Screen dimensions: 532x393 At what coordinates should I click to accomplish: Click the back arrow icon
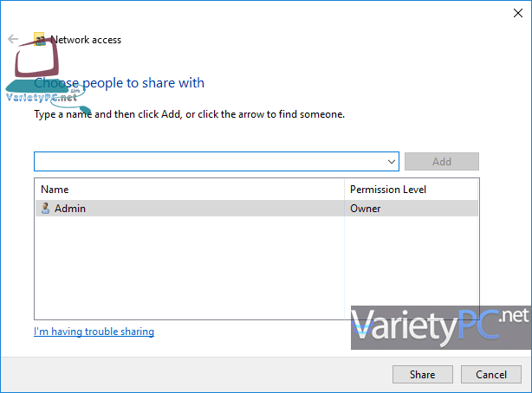point(12,39)
